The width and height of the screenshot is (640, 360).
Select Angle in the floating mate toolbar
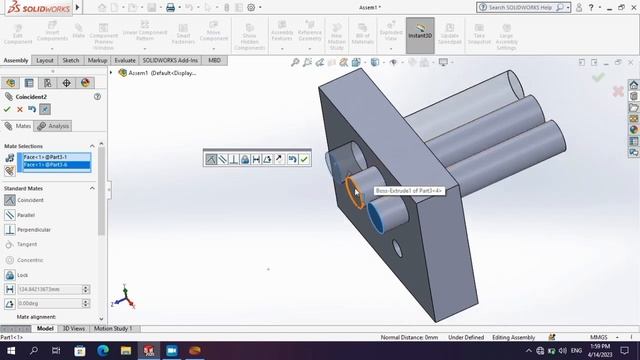click(x=267, y=159)
